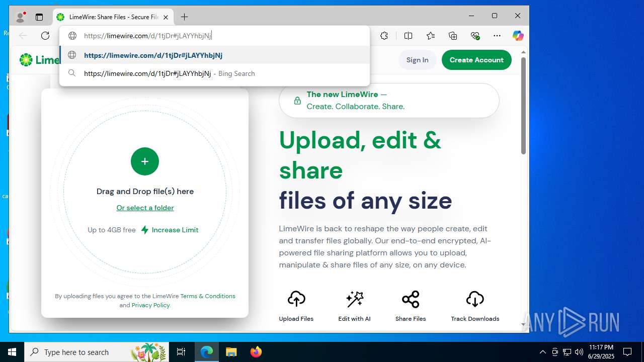Expand the hidden tray icons chevron
Viewport: 644px width, 362px height.
[x=542, y=352]
